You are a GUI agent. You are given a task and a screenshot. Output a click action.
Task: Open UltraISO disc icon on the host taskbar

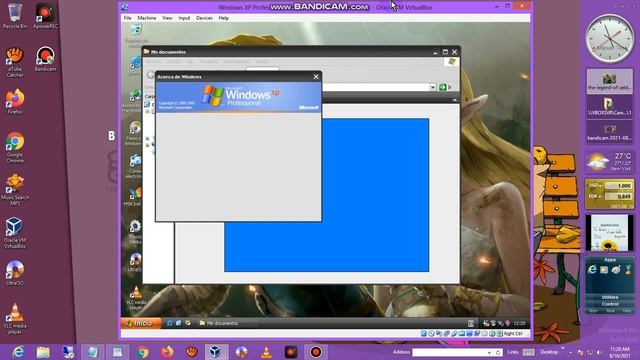tap(241, 352)
